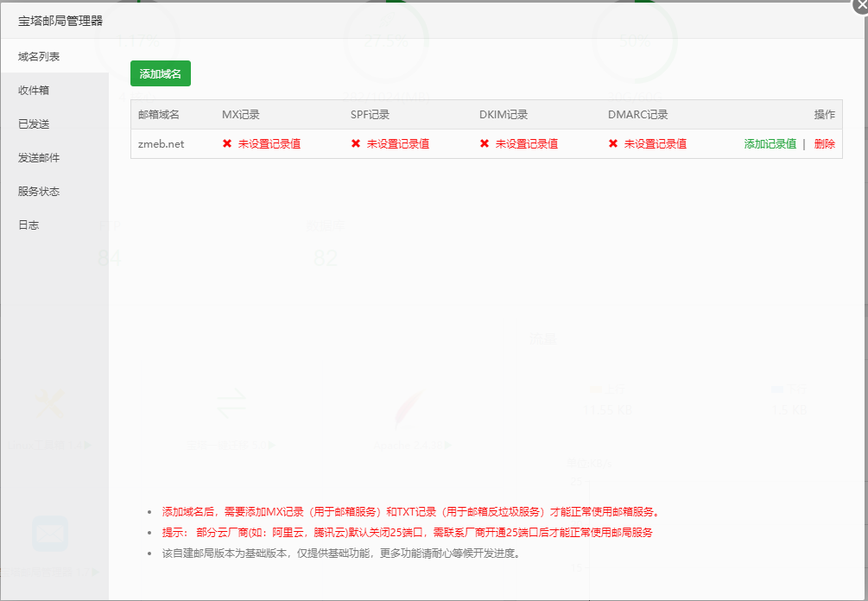This screenshot has width=868, height=601.
Task: Click the red X icon beside DKIM记录 status
Action: (x=485, y=143)
